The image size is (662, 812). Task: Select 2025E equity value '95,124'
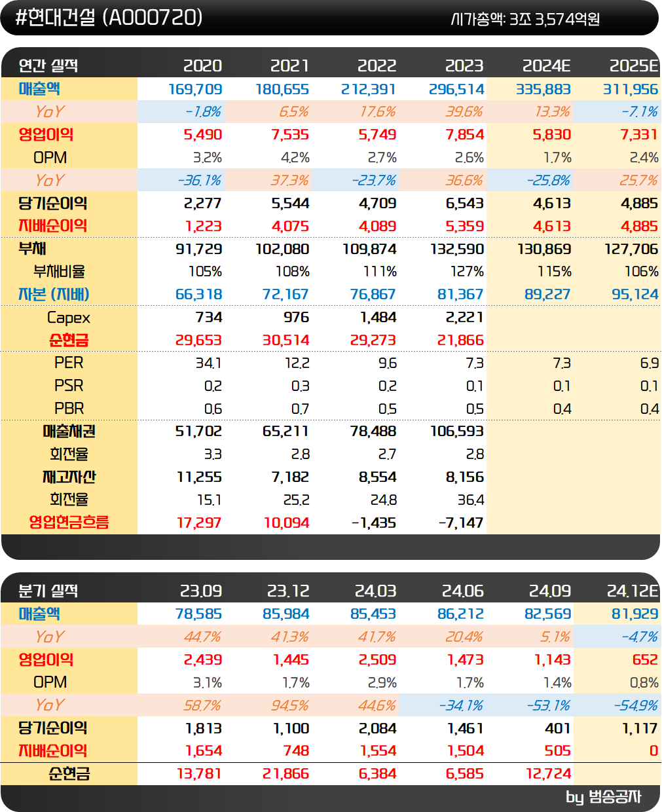click(635, 295)
